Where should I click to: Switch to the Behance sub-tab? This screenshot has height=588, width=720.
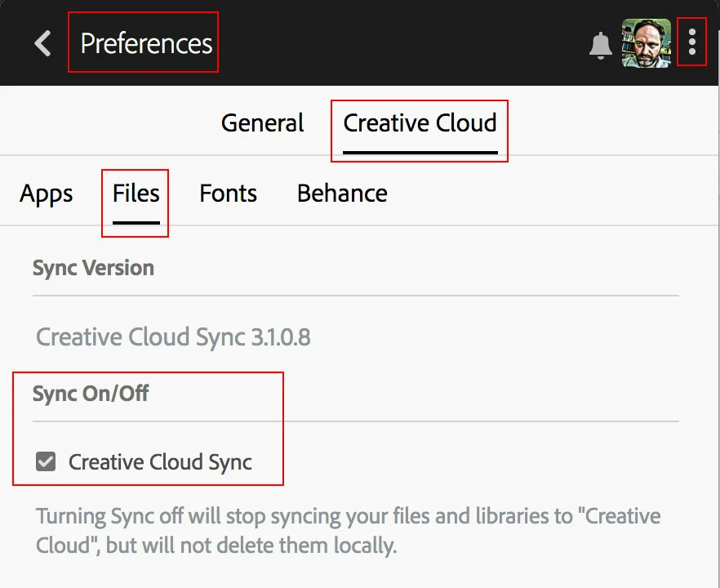(x=342, y=193)
